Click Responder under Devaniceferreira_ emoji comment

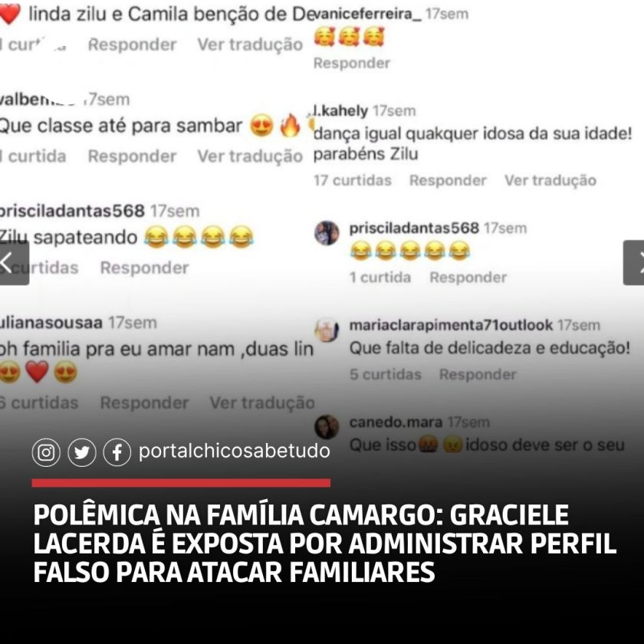click(352, 63)
